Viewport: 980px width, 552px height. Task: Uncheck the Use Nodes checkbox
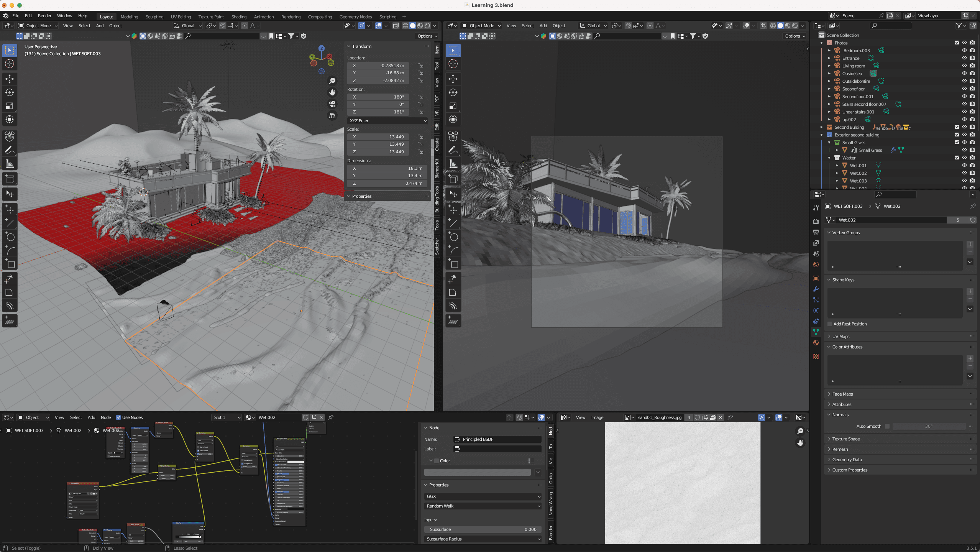[118, 417]
